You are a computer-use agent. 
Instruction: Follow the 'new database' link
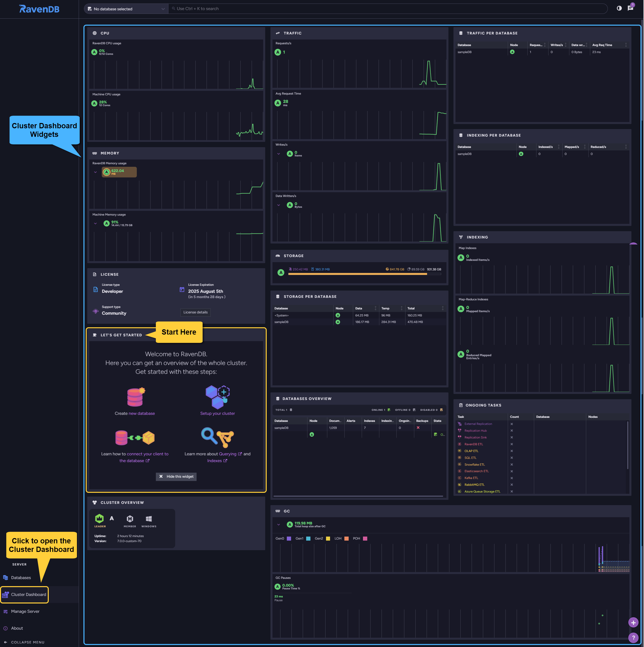(142, 414)
